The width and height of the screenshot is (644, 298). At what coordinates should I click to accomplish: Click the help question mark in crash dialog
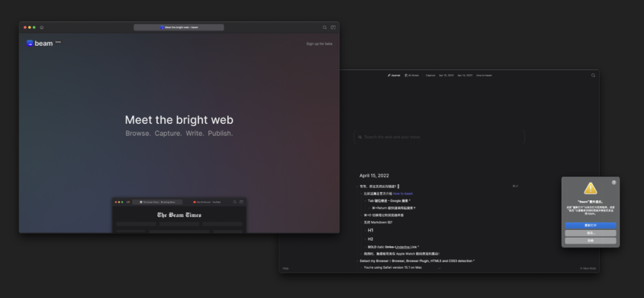pyautogui.click(x=614, y=182)
